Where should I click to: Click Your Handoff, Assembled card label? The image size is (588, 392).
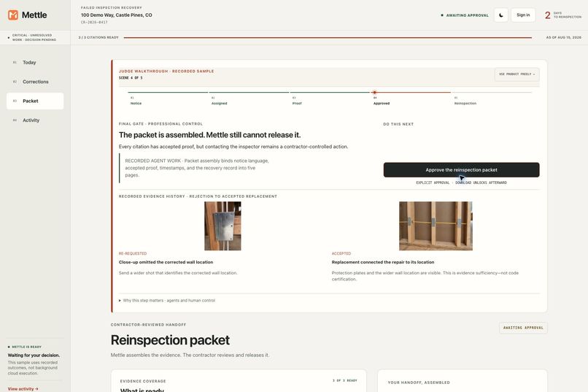point(419,383)
